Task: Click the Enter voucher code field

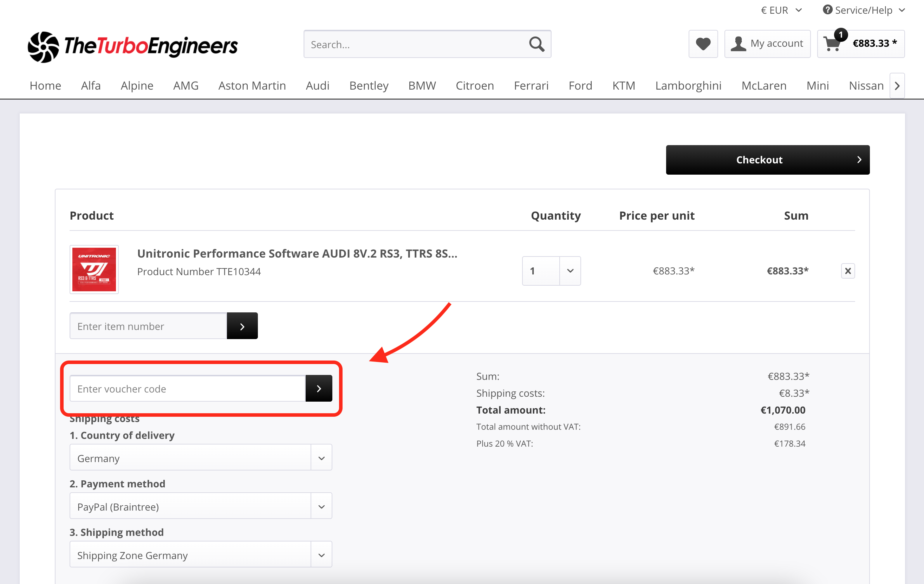Action: pyautogui.click(x=187, y=388)
